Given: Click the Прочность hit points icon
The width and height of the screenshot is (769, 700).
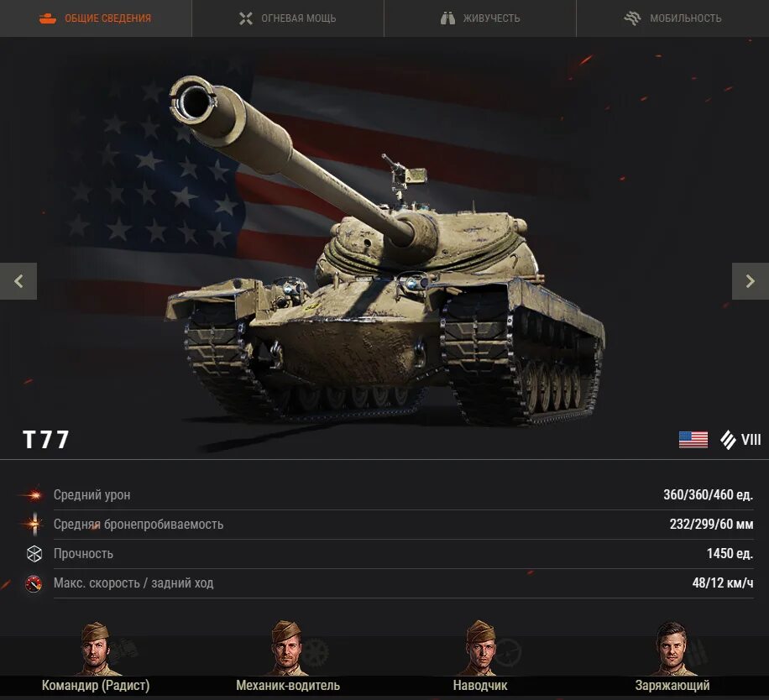Looking at the screenshot, I should pos(34,554).
